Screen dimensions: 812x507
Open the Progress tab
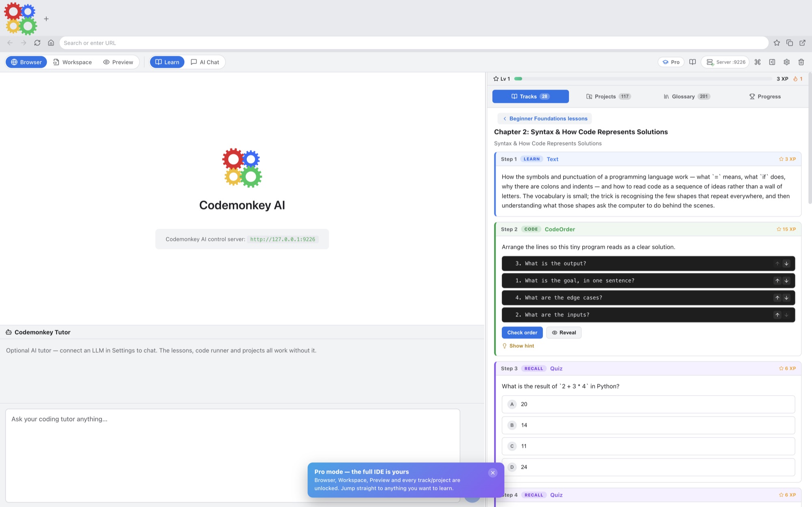click(x=765, y=96)
